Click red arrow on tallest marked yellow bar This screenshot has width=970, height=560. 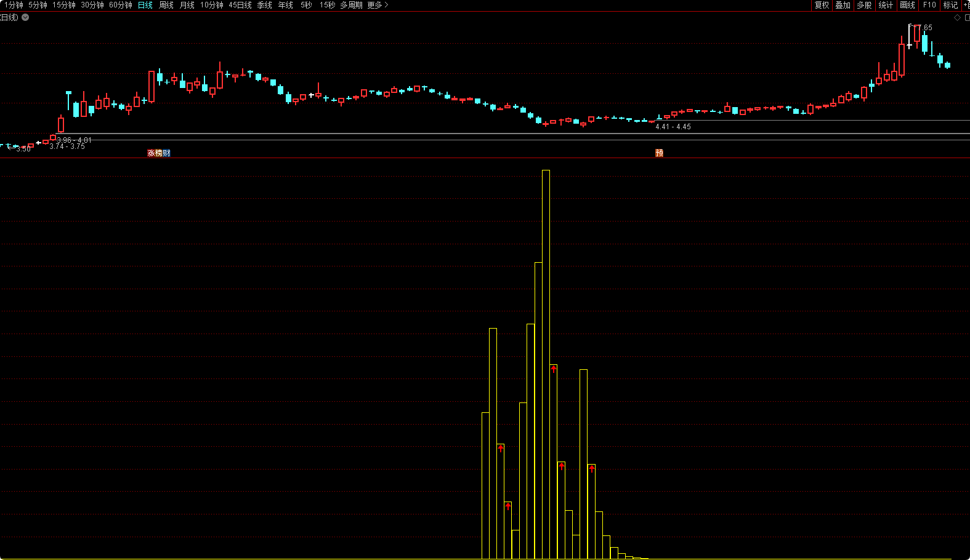click(554, 369)
